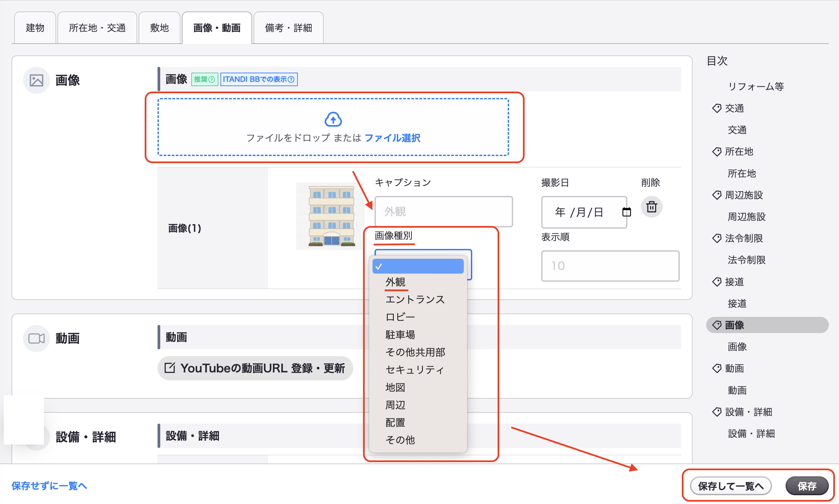Click the tag icon beside 法令制限 in 目次
The height and width of the screenshot is (504, 839).
pos(716,238)
